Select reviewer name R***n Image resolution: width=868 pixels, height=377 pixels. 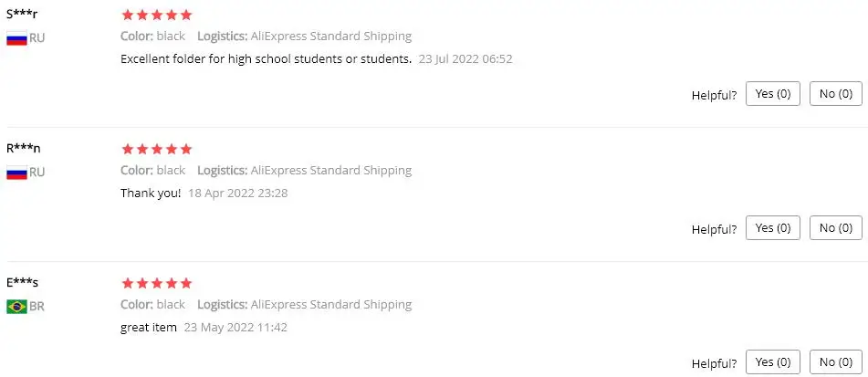pyautogui.click(x=24, y=148)
